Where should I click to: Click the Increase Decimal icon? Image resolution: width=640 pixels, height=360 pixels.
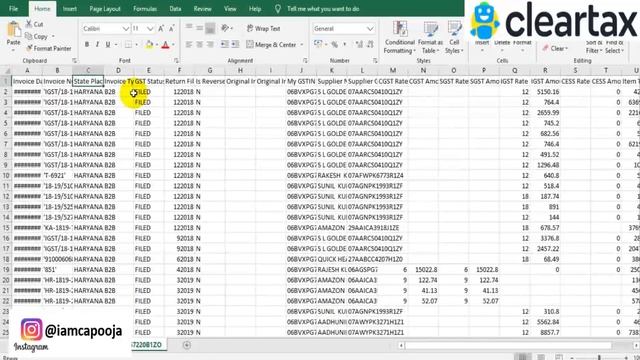coord(359,44)
